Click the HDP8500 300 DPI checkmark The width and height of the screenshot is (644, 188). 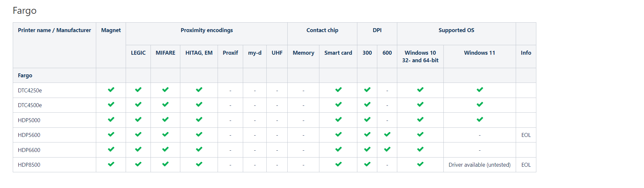[x=367, y=164]
